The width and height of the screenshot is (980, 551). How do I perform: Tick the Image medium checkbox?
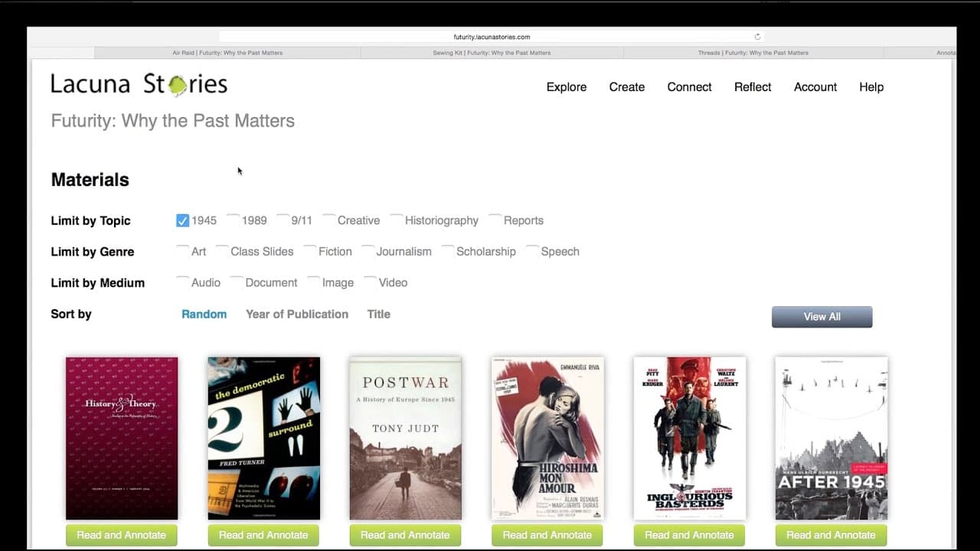coord(313,282)
